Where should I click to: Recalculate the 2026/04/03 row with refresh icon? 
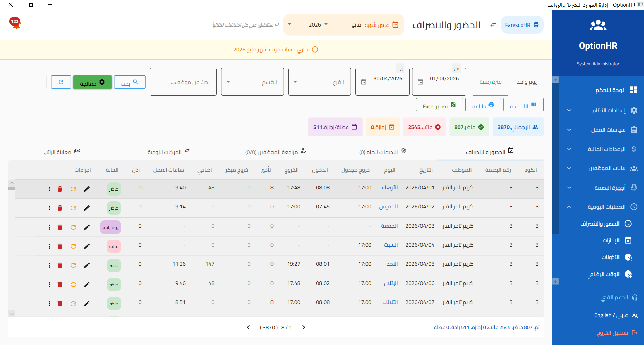(73, 227)
